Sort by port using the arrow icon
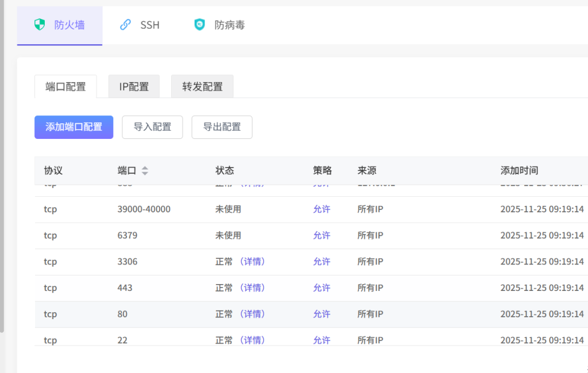This screenshot has width=588, height=373. (145, 170)
